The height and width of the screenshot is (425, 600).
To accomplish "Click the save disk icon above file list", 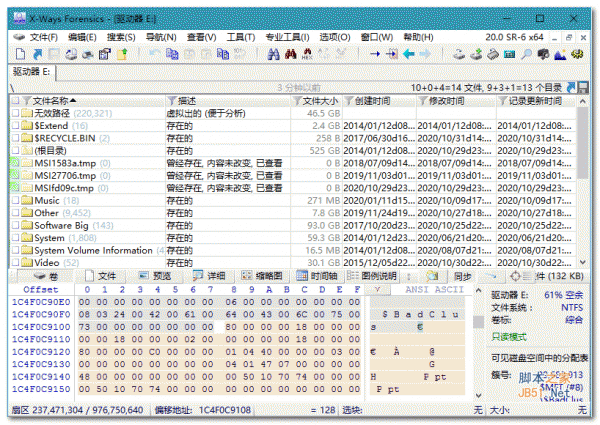I will click(x=583, y=89).
